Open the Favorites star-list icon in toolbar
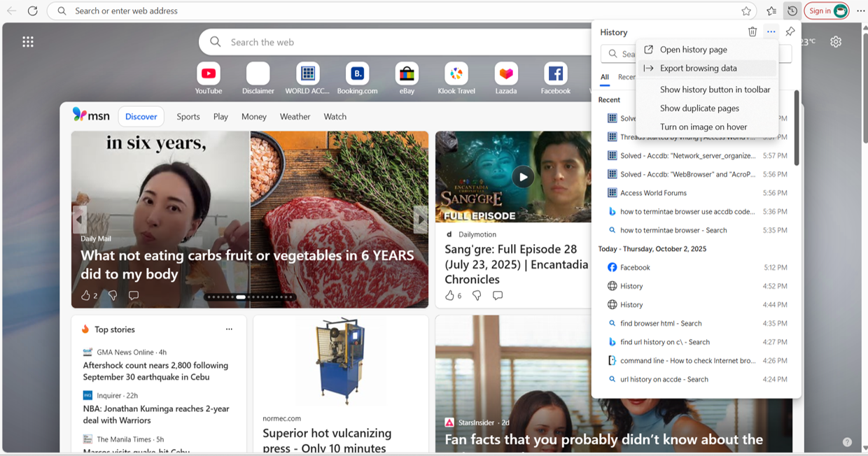Viewport: 868px width, 456px height. [x=771, y=10]
